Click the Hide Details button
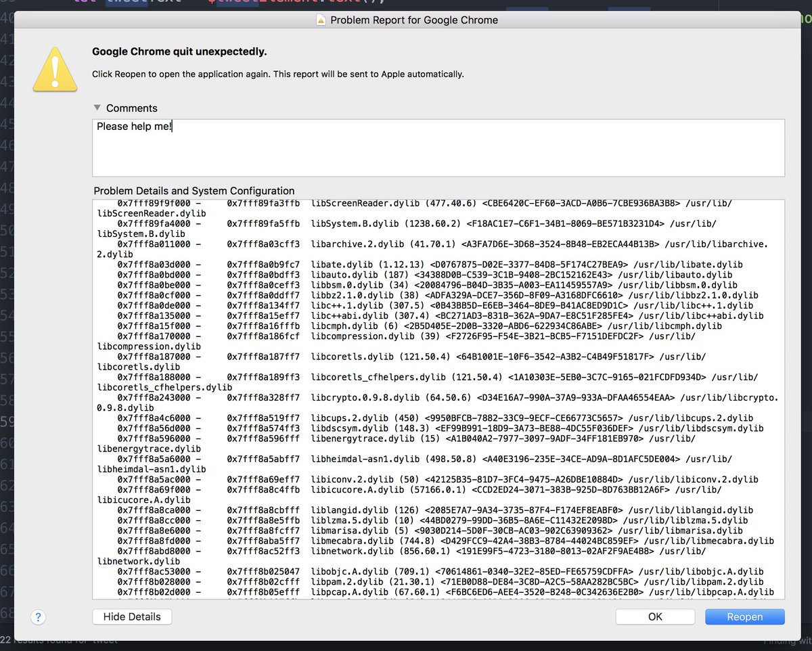Image resolution: width=812 pixels, height=651 pixels. [132, 616]
